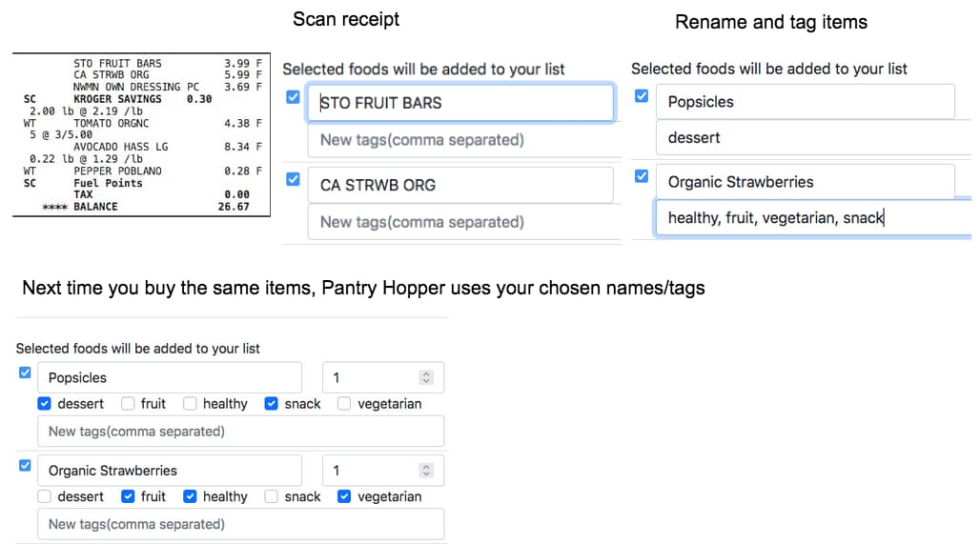980x544 pixels.
Task: Click the New tags field below CA STRWB ORG
Action: (459, 222)
